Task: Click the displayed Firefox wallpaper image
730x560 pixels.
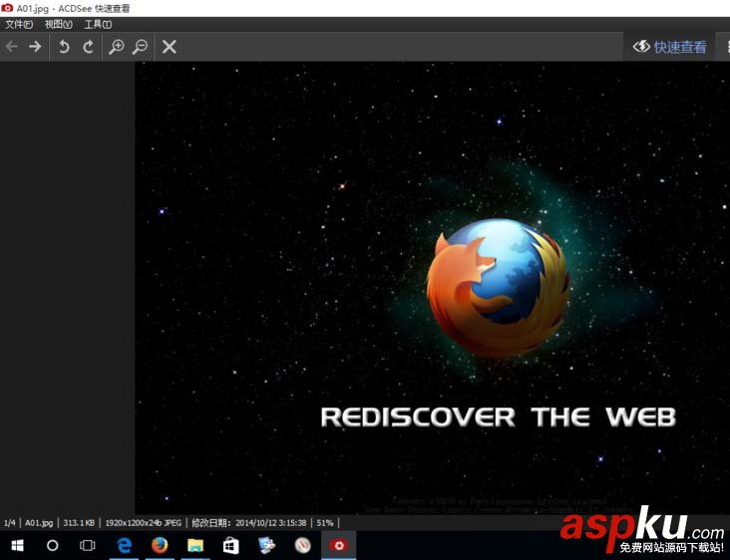Action: 433,287
